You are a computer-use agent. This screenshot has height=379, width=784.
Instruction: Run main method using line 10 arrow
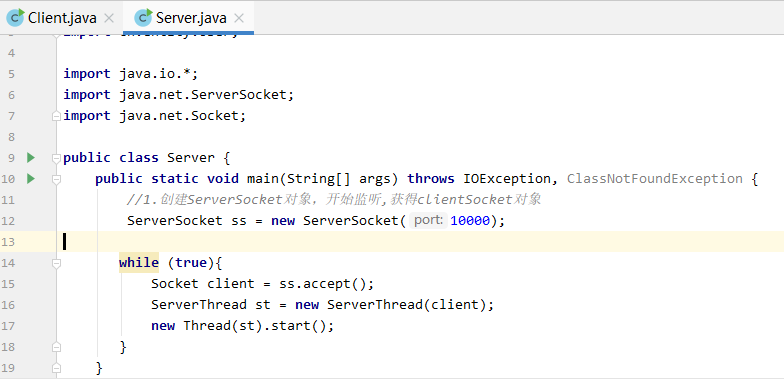[x=31, y=178]
